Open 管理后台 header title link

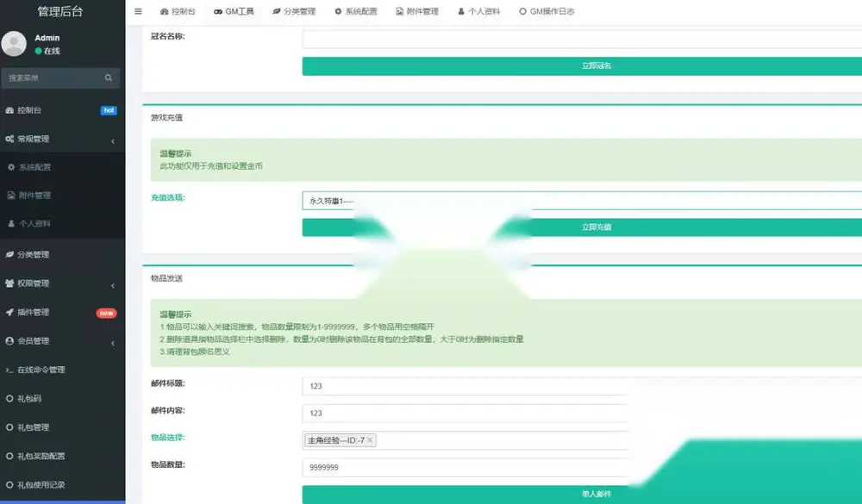tap(60, 11)
